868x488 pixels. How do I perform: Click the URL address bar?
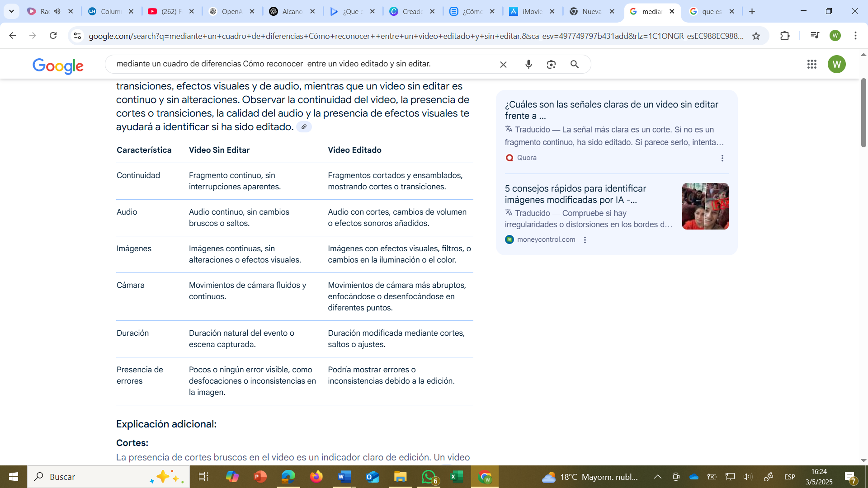click(416, 36)
